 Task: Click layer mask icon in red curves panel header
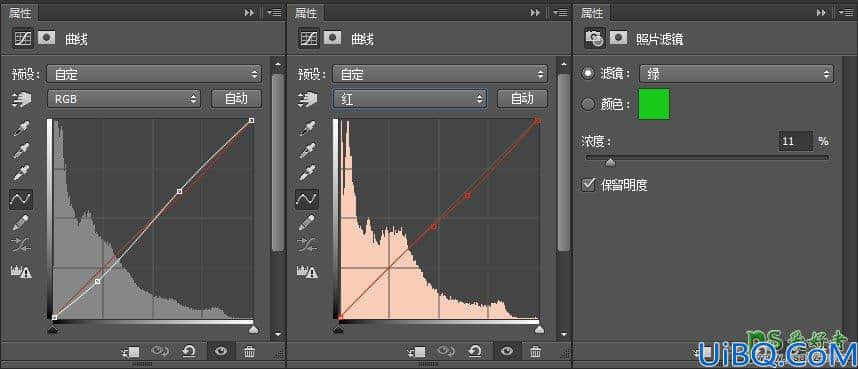pos(333,38)
